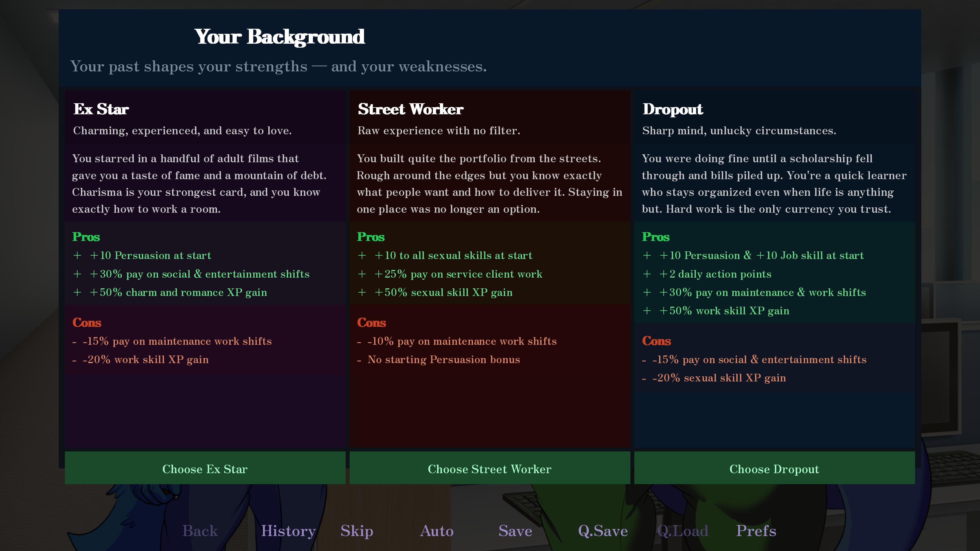This screenshot has height=551, width=980.
Task: Quick save with Q.Save
Action: (x=603, y=531)
